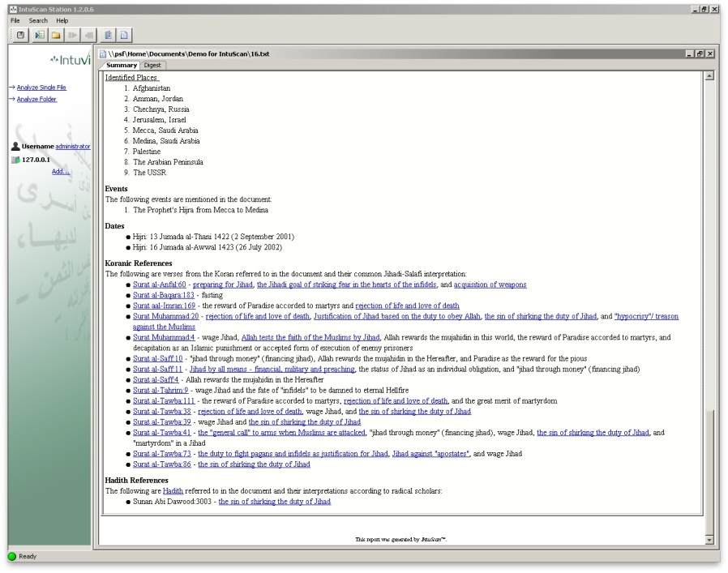Click the document window's vertical scrollbar thumb
Image resolution: width=728 pixels, height=573 pixels.
point(709,473)
